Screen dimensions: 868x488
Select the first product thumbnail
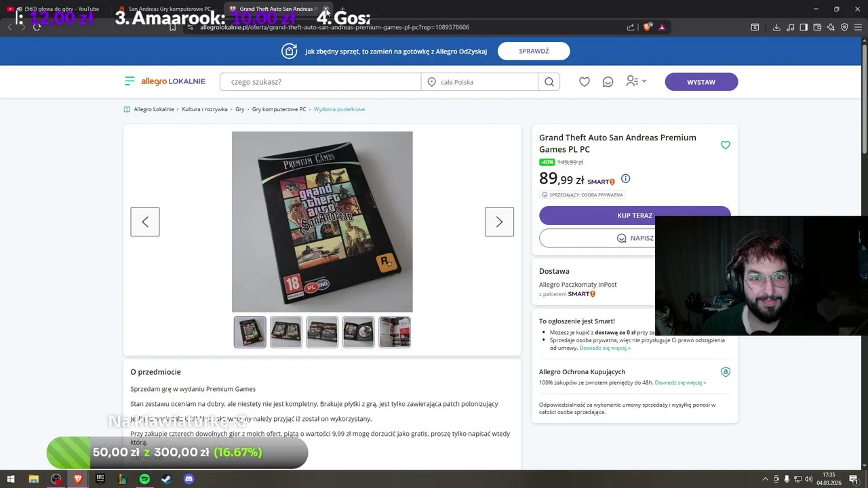(x=250, y=332)
